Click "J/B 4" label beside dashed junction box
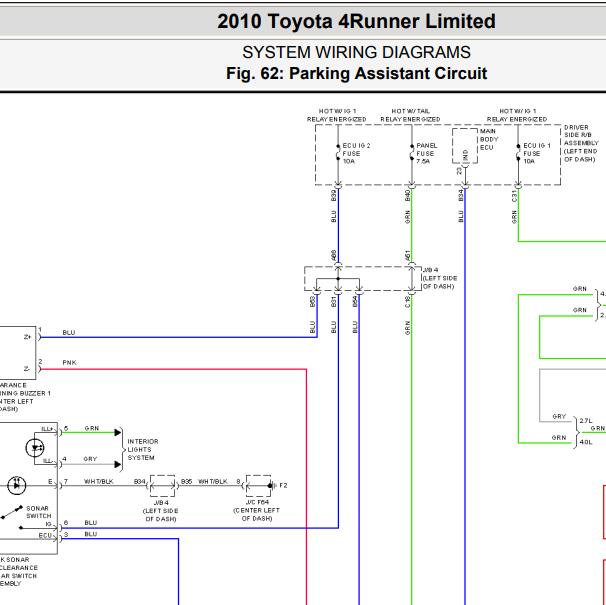The width and height of the screenshot is (606, 605). (x=431, y=270)
